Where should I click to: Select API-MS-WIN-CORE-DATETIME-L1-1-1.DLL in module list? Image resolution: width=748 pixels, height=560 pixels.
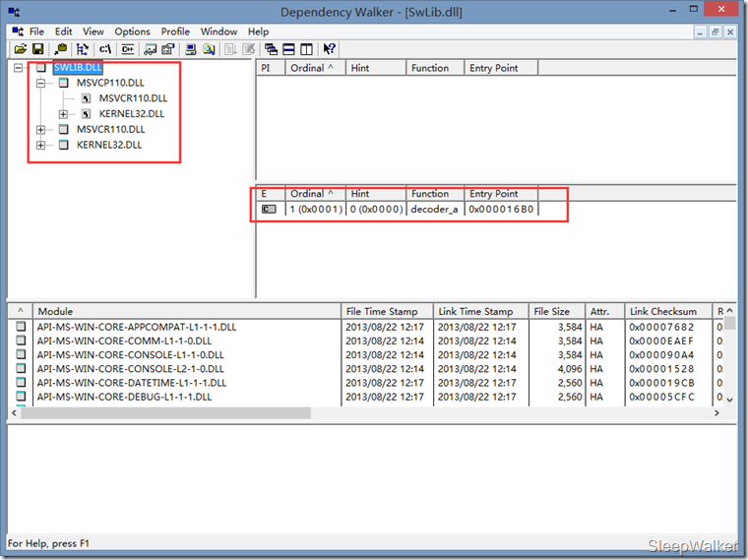tap(132, 383)
